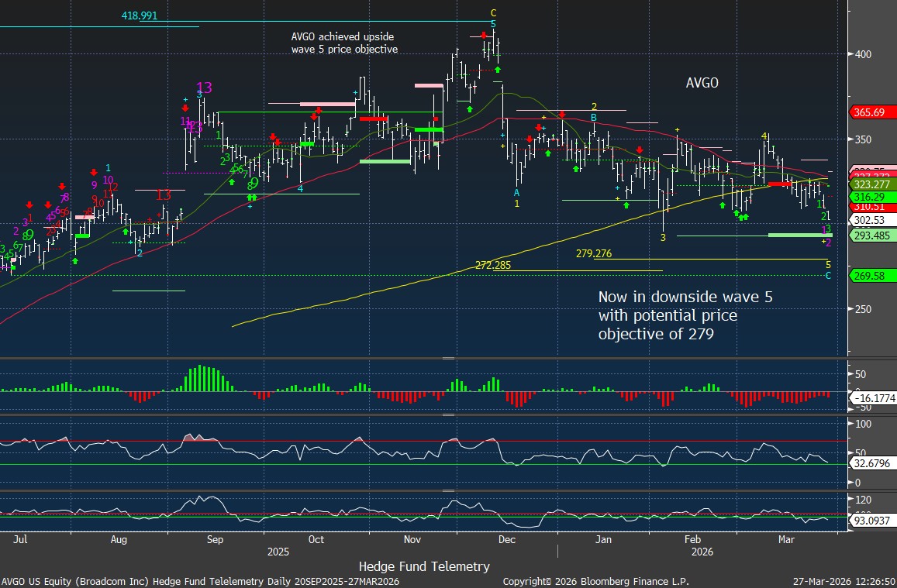This screenshot has height=588, width=897.
Task: Click splitter handle above the RSI panel
Action: (x=448, y=414)
